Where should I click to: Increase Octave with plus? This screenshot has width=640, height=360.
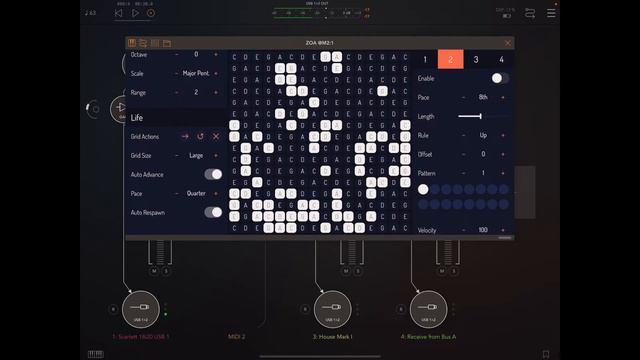[x=216, y=54]
